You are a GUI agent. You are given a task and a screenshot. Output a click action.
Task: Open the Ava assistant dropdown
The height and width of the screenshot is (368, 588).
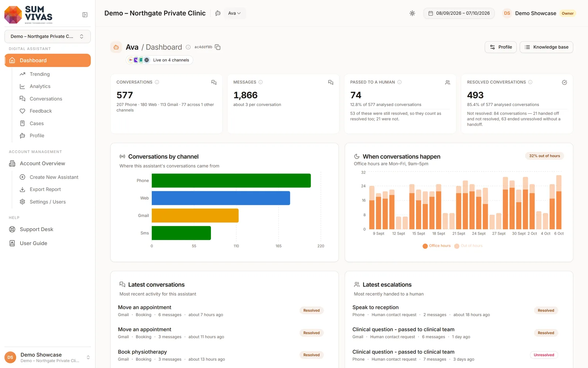coord(234,13)
